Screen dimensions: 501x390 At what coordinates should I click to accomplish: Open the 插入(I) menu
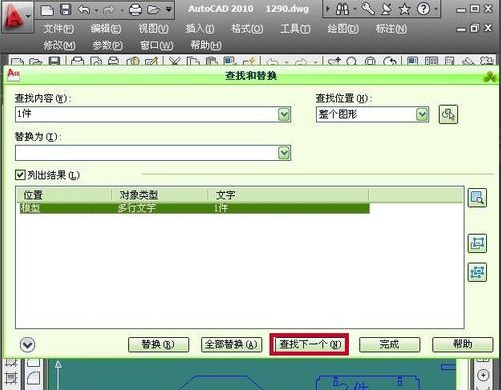(x=200, y=29)
